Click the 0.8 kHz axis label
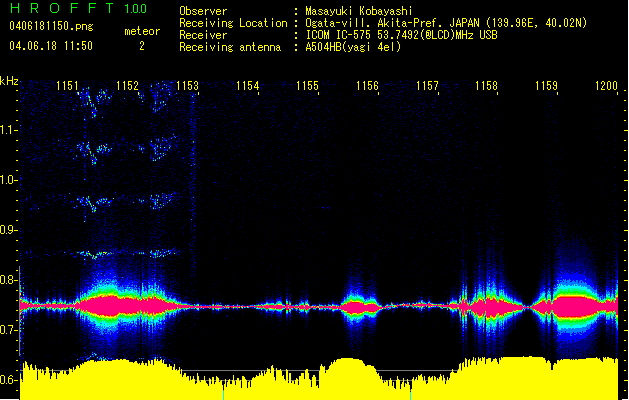The height and width of the screenshot is (400, 629). coord(9,280)
